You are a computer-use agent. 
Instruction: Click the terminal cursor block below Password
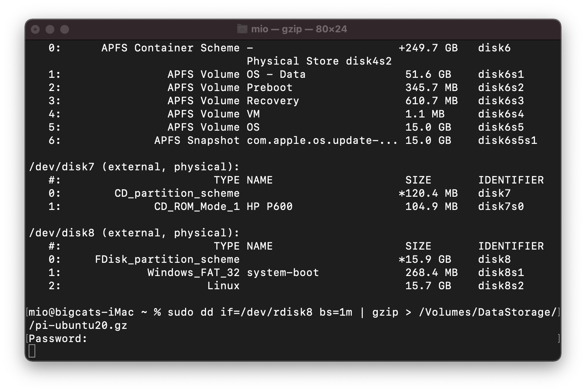32,351
